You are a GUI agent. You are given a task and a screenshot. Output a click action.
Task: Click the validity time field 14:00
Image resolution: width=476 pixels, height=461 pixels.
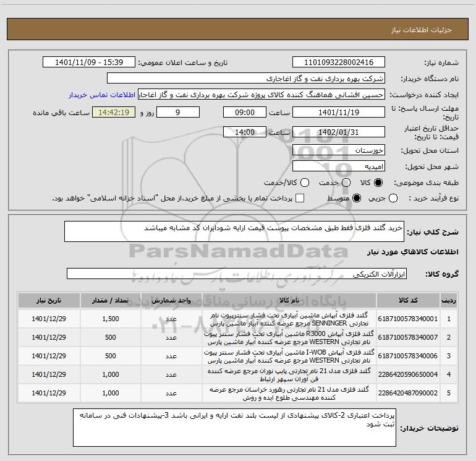[245, 132]
